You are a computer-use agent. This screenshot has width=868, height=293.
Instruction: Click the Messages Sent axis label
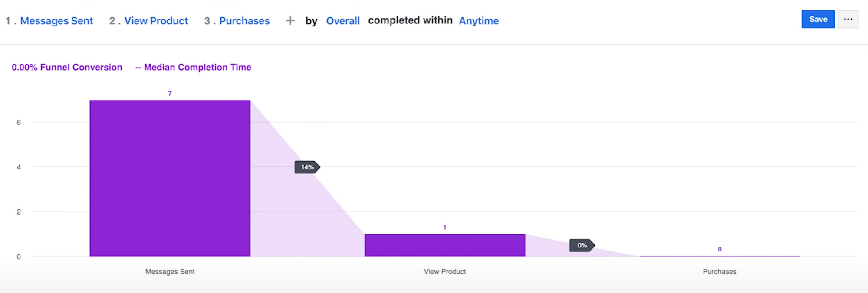pos(170,272)
